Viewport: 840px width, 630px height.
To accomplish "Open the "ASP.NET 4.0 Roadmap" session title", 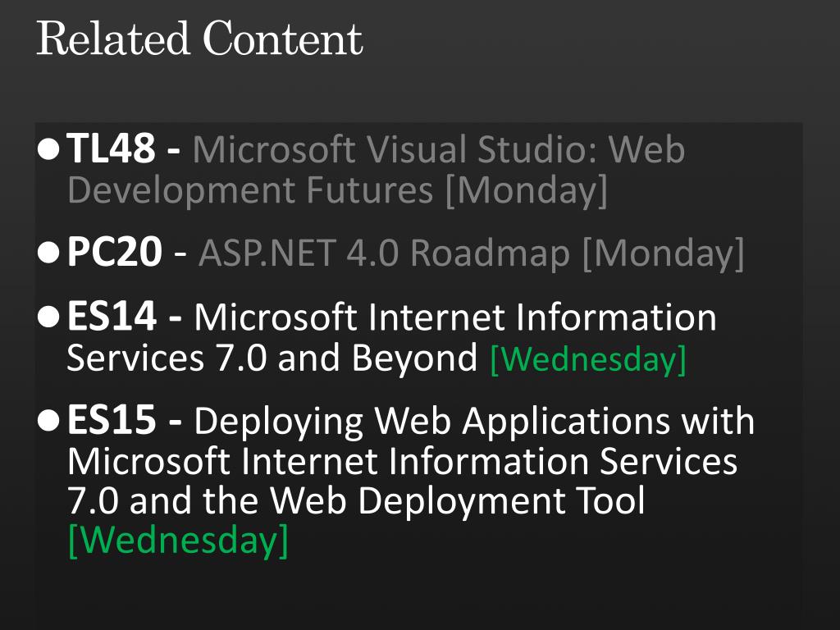I will [x=384, y=253].
